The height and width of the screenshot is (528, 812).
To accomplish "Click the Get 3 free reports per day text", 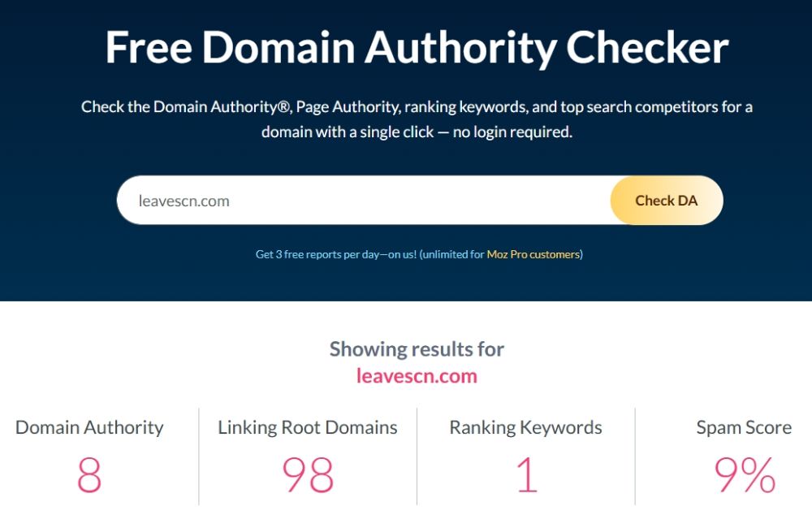I will 335,254.
